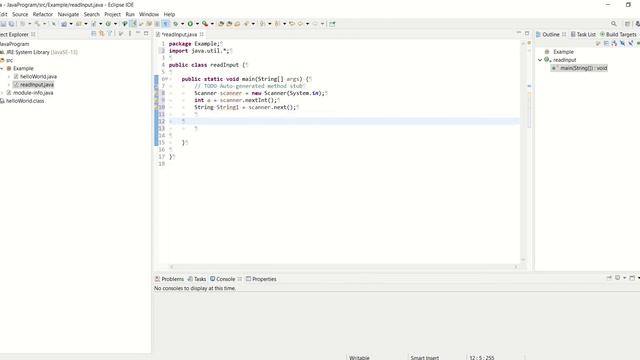Screen dimensions: 640x360
Task: Open the New Java Class dropdown arrow
Action: (x=115, y=24)
